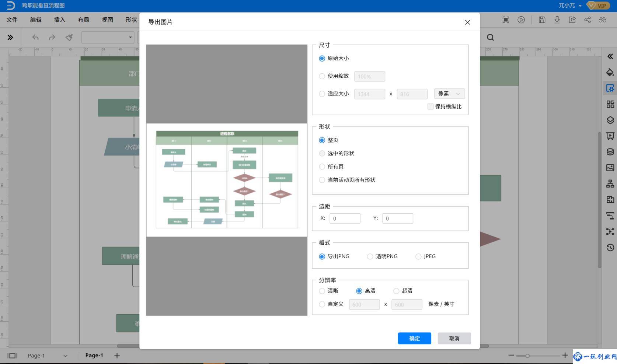Open the presentation board sidebar icon

[610, 136]
